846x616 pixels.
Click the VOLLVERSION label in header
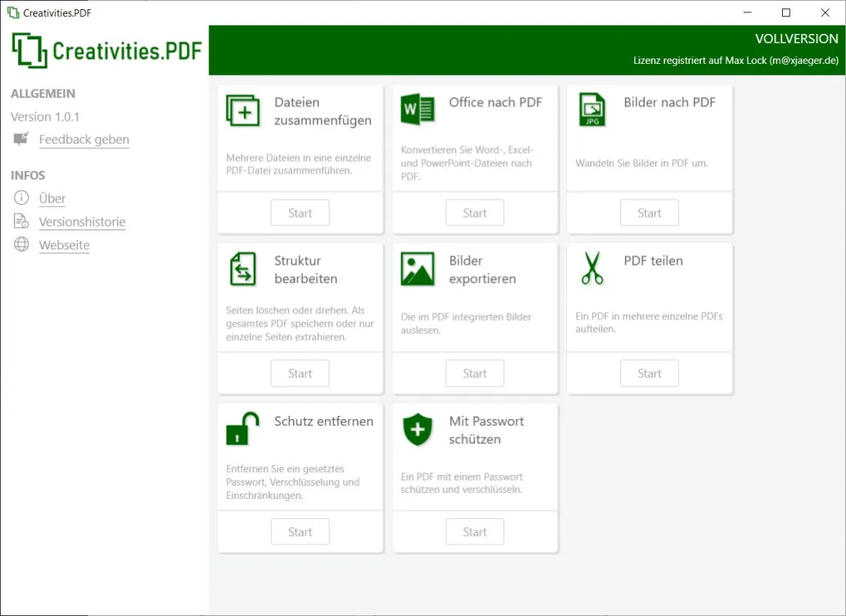pos(797,38)
